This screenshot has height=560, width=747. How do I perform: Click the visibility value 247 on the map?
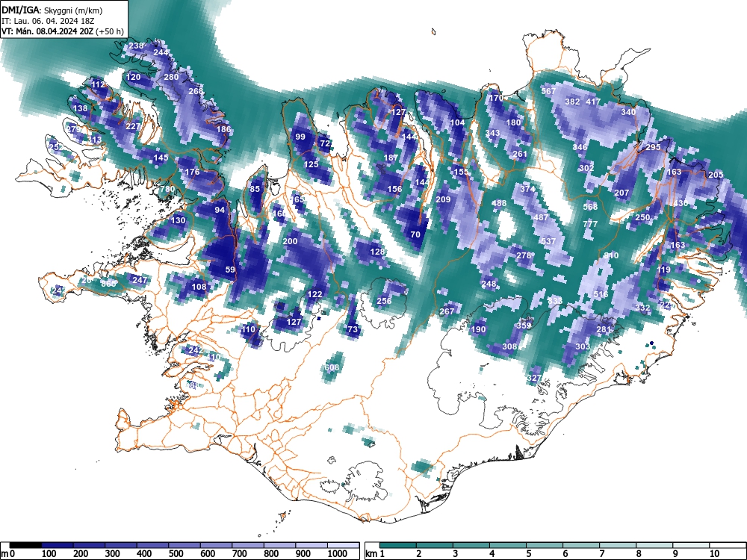140,279
